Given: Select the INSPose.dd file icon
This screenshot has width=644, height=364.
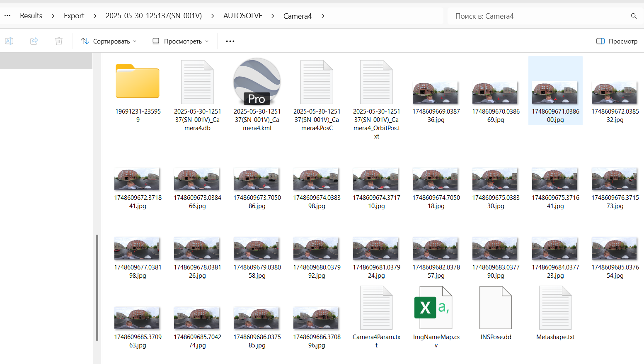Looking at the screenshot, I should 496,308.
